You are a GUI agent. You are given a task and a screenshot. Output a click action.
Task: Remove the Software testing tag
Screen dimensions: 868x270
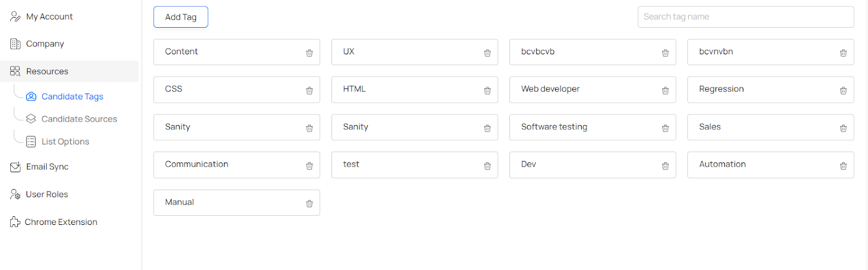coord(665,128)
